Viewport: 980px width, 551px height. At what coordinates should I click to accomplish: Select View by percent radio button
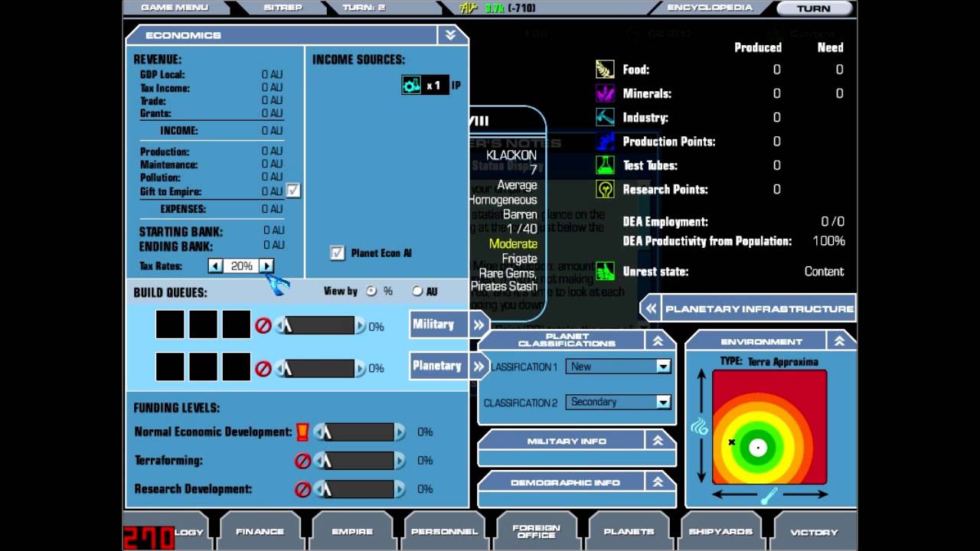pyautogui.click(x=372, y=291)
